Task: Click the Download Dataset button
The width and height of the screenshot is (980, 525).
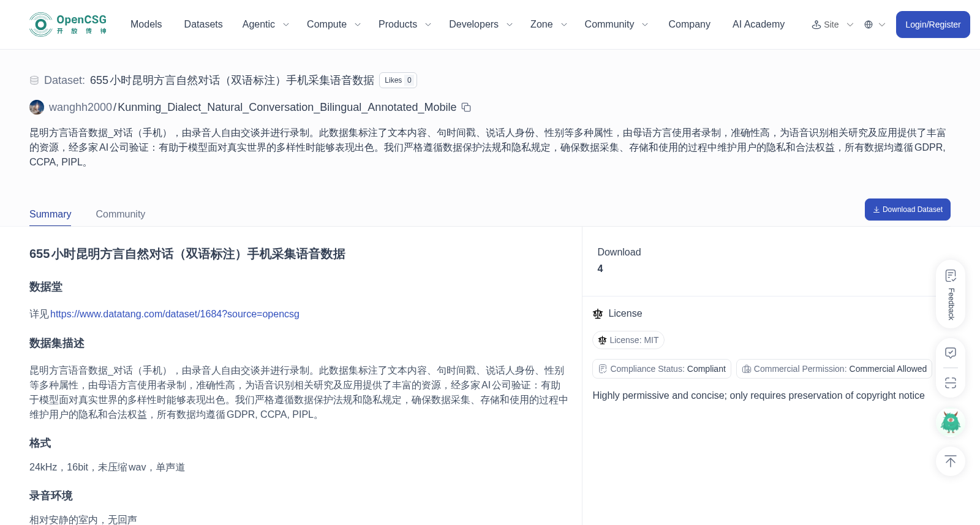Action: click(908, 210)
